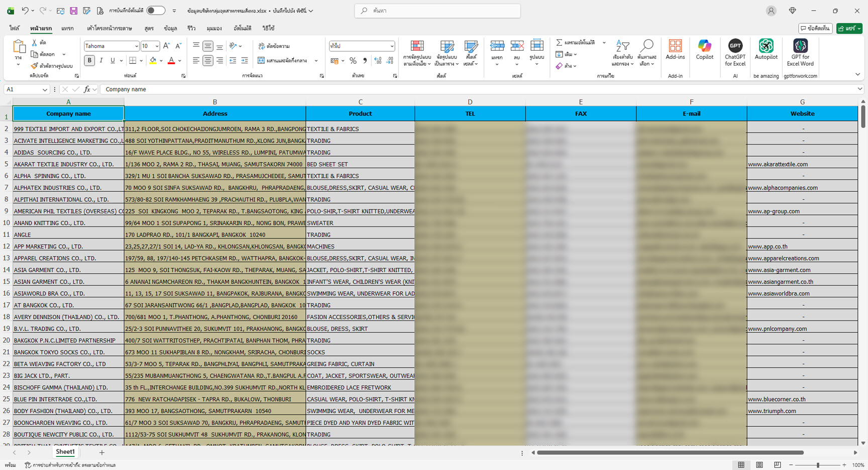Click the Format Painter brush icon
Viewport: 868px width, 470px height.
[x=34, y=66]
